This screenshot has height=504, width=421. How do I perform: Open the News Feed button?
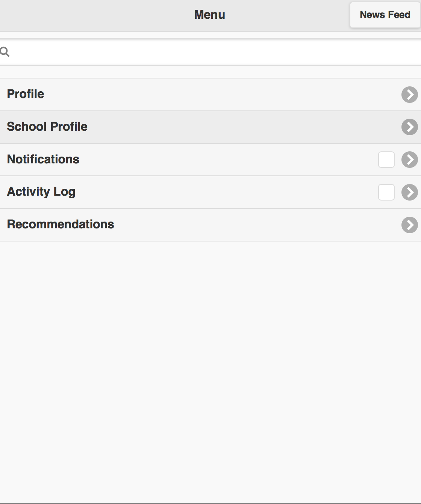tap(385, 15)
